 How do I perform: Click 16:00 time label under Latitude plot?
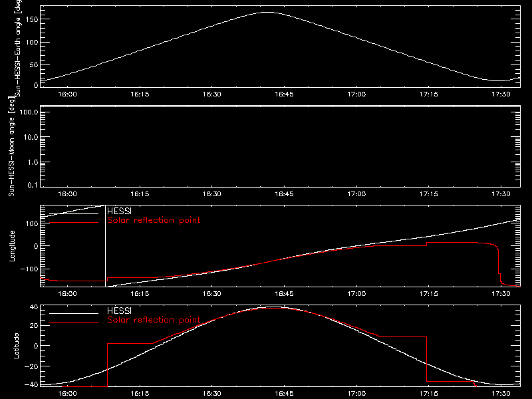[x=67, y=394]
